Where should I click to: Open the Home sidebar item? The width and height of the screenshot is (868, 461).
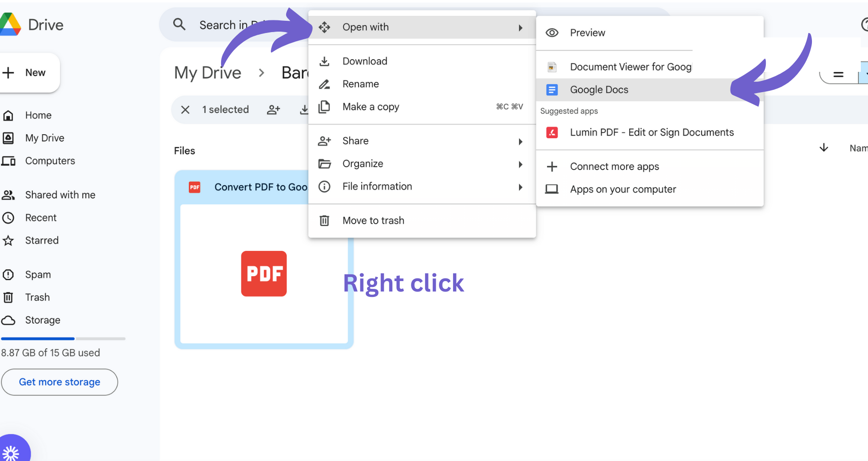(x=38, y=115)
